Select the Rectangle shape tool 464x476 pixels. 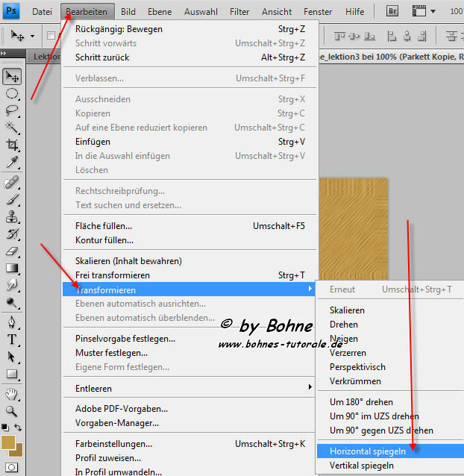12,374
